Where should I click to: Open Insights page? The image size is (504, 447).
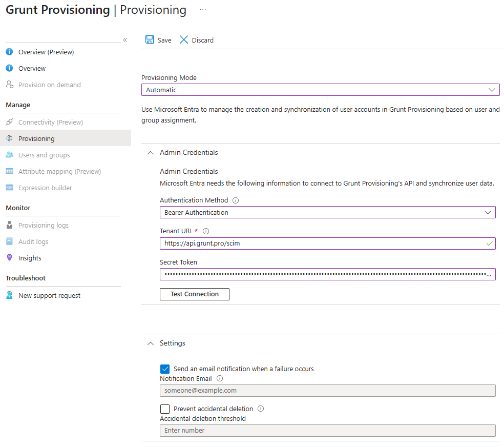(x=30, y=258)
